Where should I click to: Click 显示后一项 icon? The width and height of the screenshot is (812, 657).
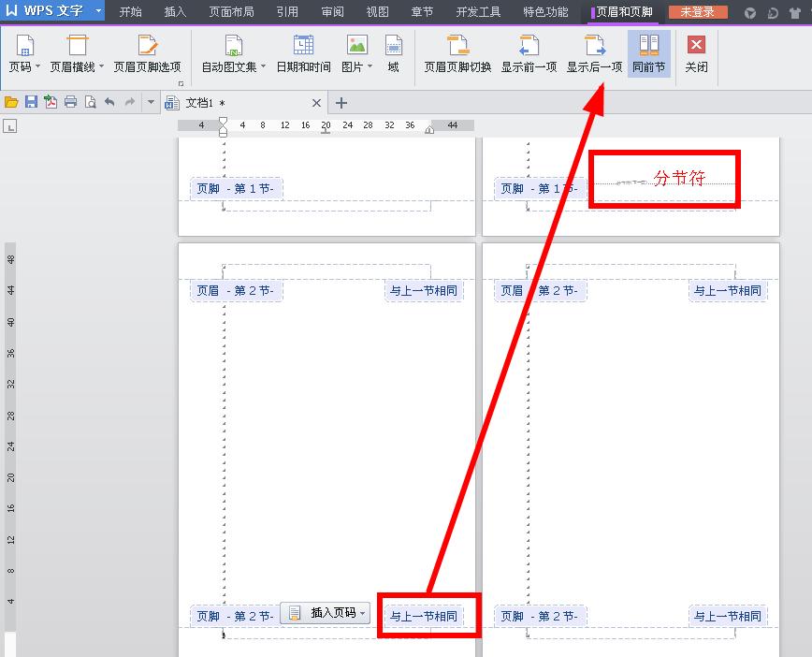click(595, 46)
